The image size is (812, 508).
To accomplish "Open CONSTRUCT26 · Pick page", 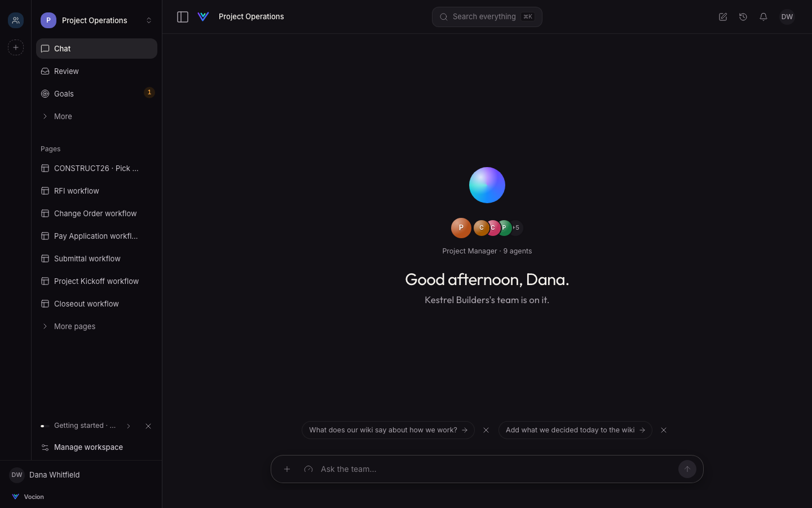I will tap(96, 168).
